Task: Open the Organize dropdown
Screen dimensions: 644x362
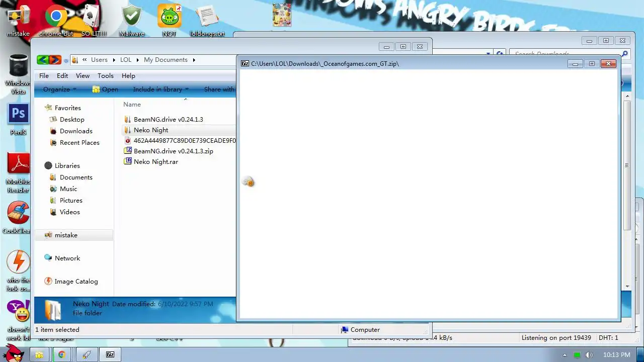Action: pyautogui.click(x=59, y=89)
